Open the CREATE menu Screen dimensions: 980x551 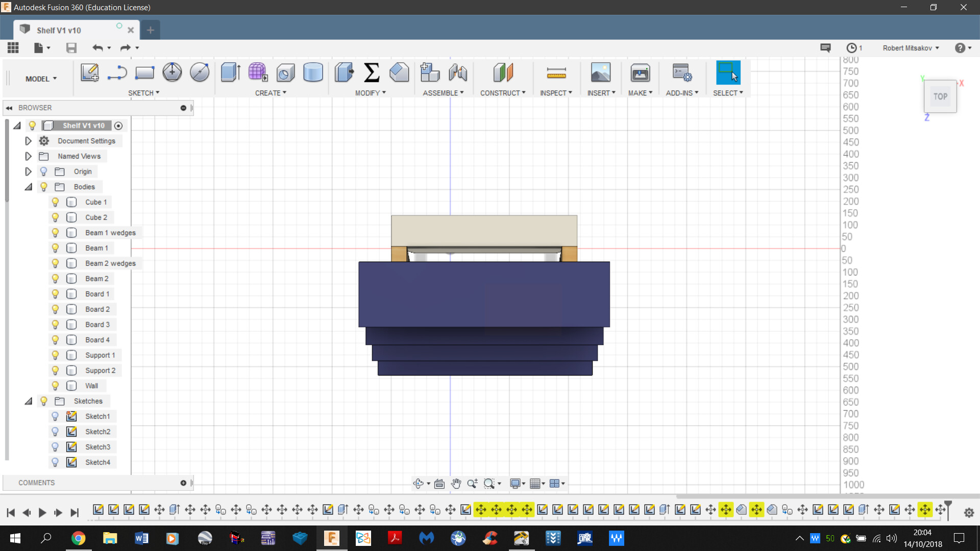click(x=271, y=93)
